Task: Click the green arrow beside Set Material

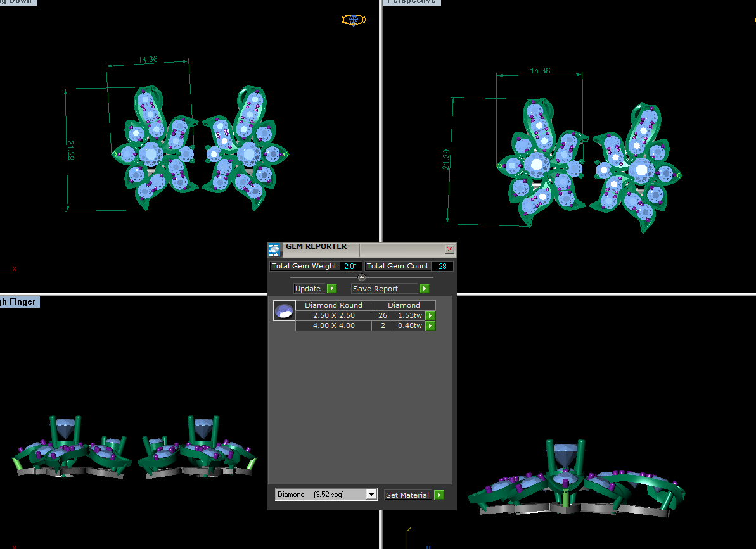Action: pos(439,495)
